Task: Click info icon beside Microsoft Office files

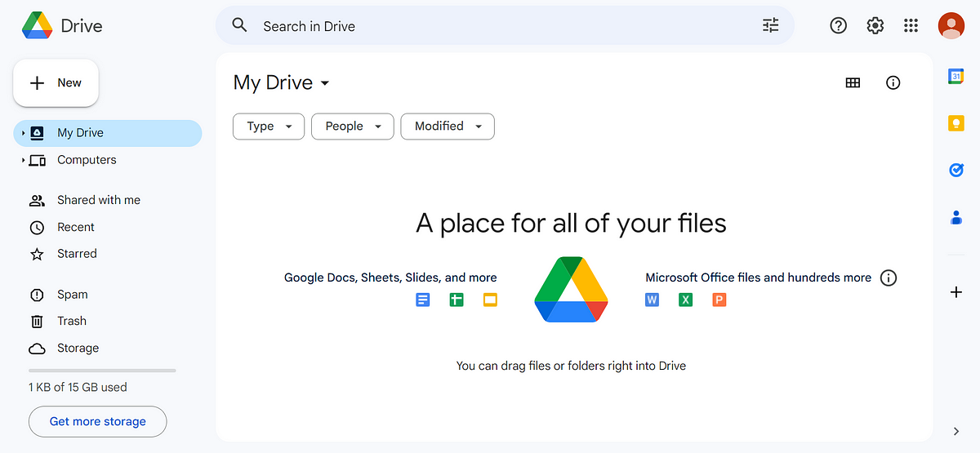Action: point(889,278)
